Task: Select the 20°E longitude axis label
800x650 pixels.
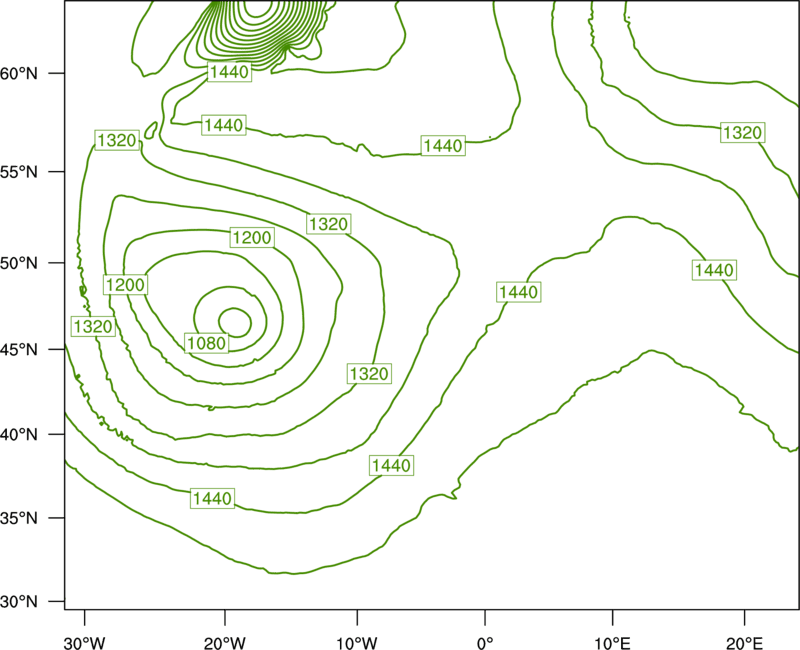Action: click(x=744, y=643)
